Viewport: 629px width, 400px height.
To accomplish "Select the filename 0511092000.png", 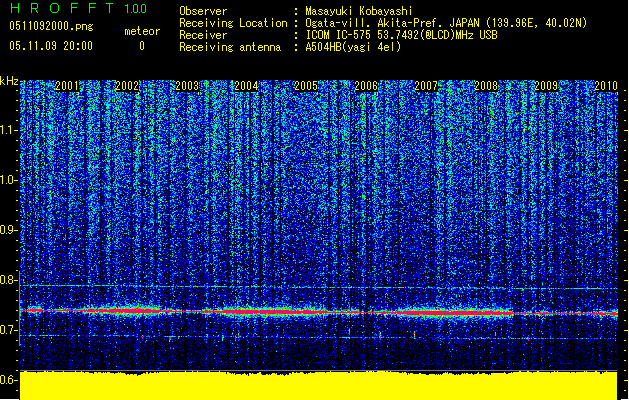I will 51,27.
